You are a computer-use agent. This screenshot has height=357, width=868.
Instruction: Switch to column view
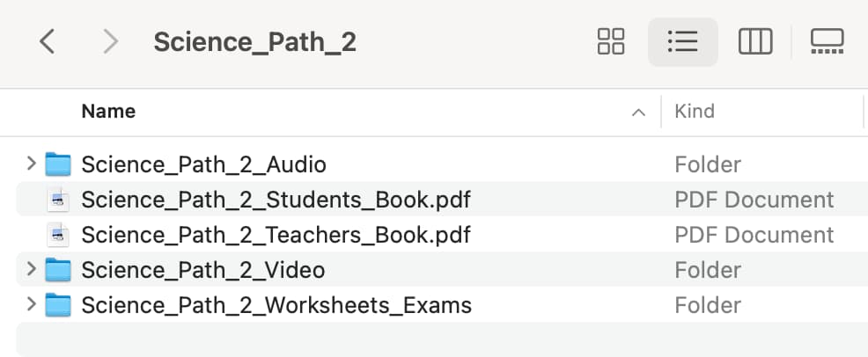tap(755, 42)
